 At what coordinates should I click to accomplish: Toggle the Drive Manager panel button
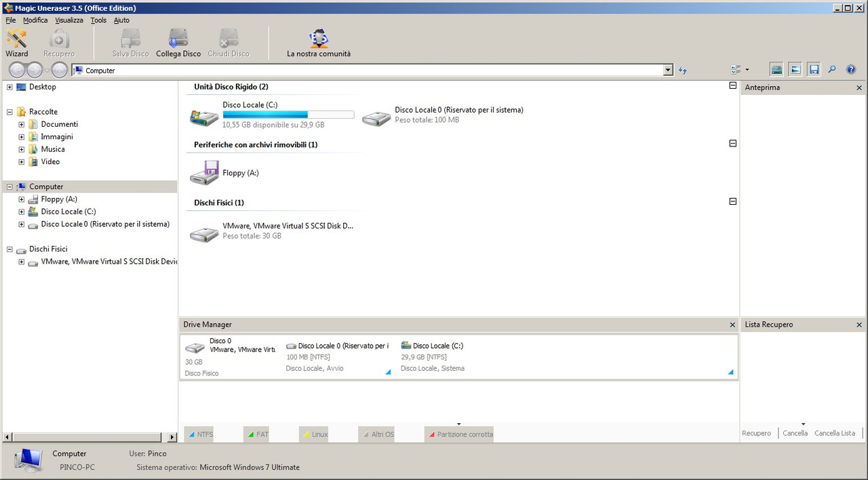[777, 69]
